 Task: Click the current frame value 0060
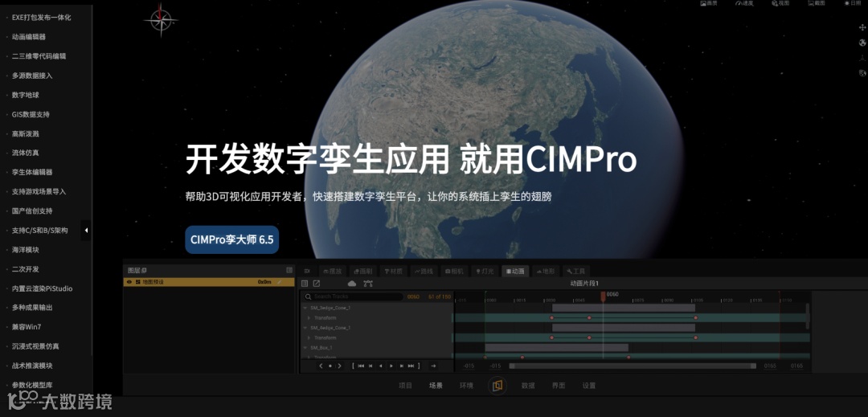point(413,297)
